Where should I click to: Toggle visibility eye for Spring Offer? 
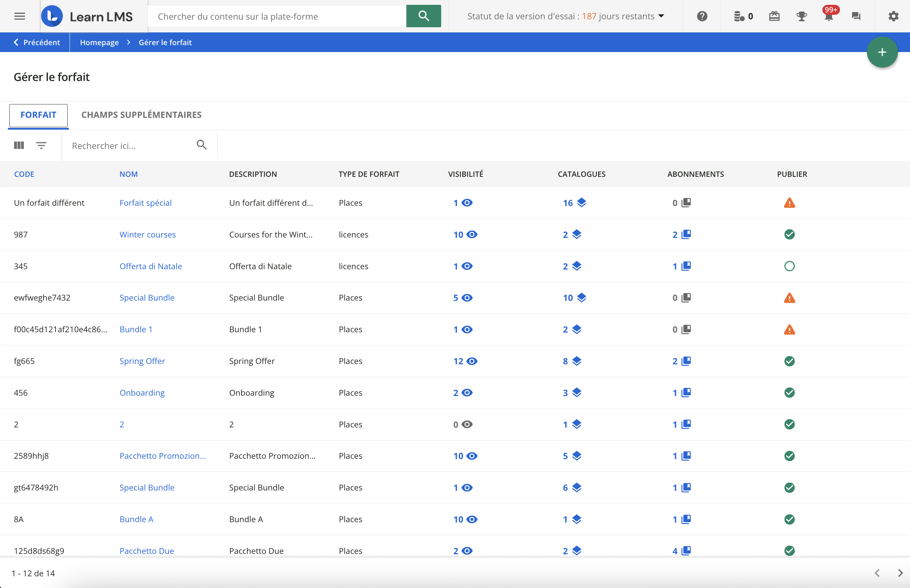point(472,361)
